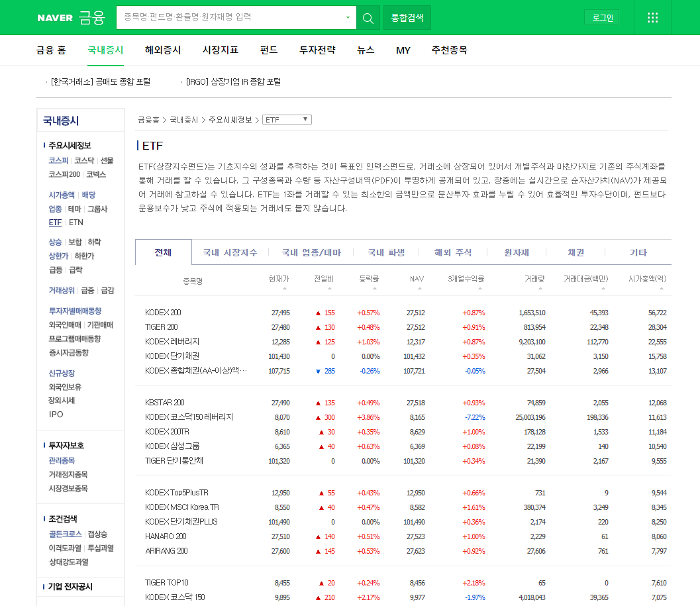The width and height of the screenshot is (700, 606).
Task: Sort by 현재가 column arrow
Action: [x=285, y=289]
